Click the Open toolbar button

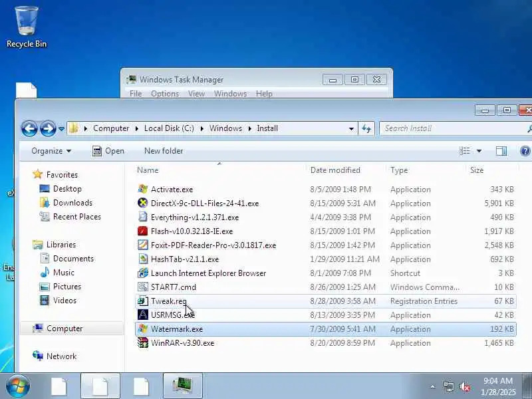(108, 151)
